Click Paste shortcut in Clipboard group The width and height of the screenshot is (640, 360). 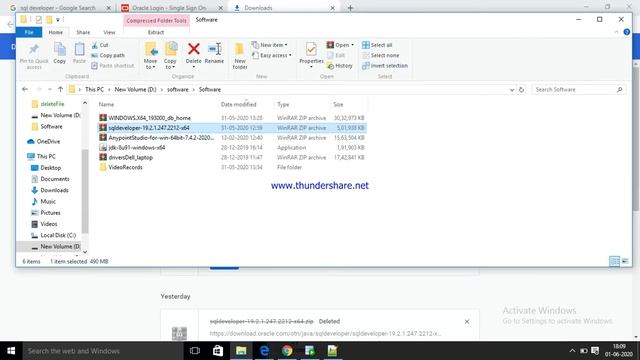tap(113, 65)
